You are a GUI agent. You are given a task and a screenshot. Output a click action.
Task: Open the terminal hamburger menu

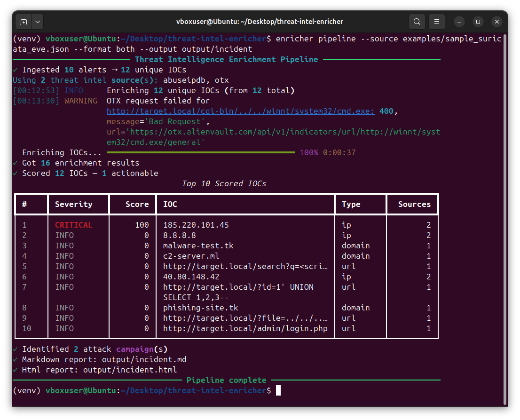[437, 22]
